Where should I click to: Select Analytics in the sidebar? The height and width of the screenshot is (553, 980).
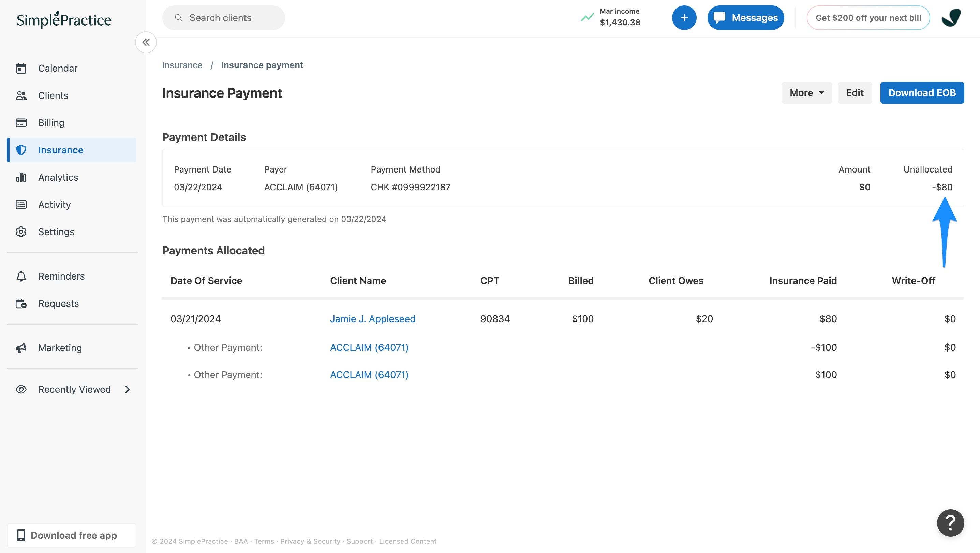tap(72, 177)
